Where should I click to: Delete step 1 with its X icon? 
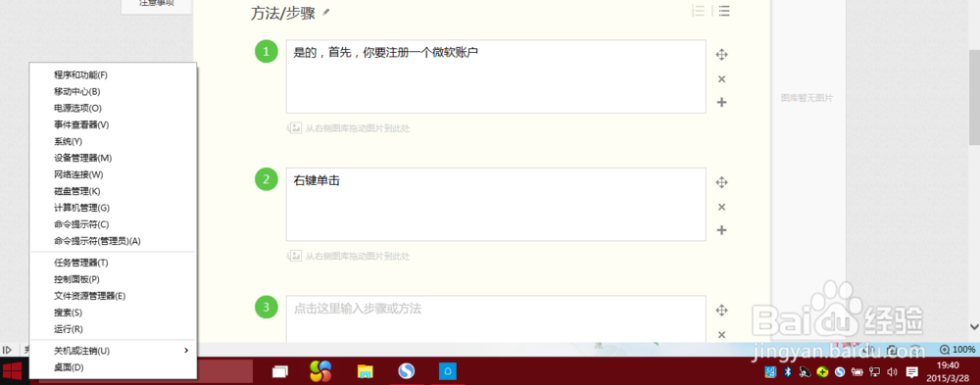(721, 78)
